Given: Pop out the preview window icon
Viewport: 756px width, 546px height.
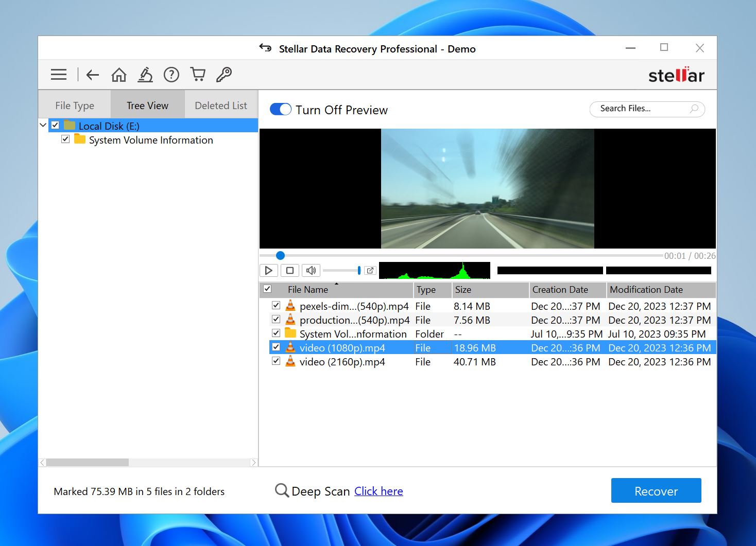Looking at the screenshot, I should click(x=370, y=270).
